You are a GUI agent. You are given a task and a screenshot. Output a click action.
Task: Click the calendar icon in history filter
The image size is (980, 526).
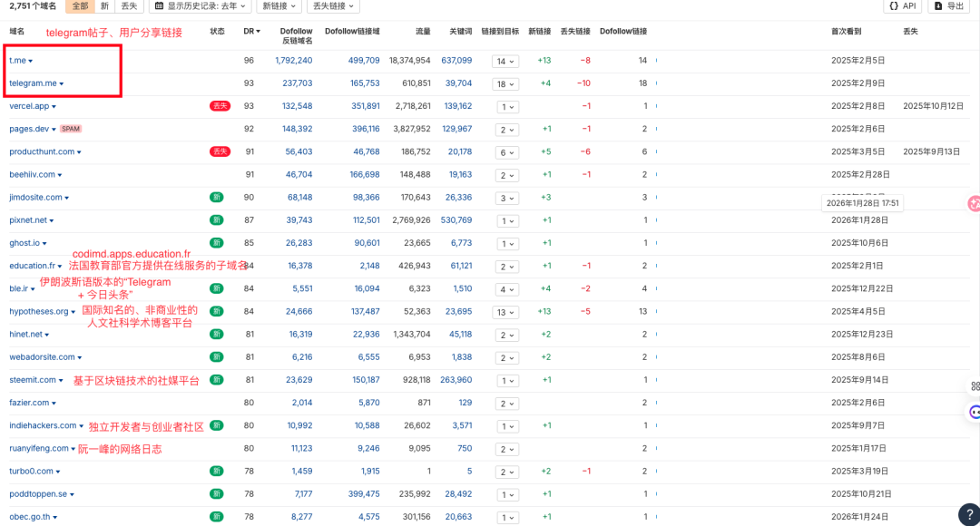point(159,7)
